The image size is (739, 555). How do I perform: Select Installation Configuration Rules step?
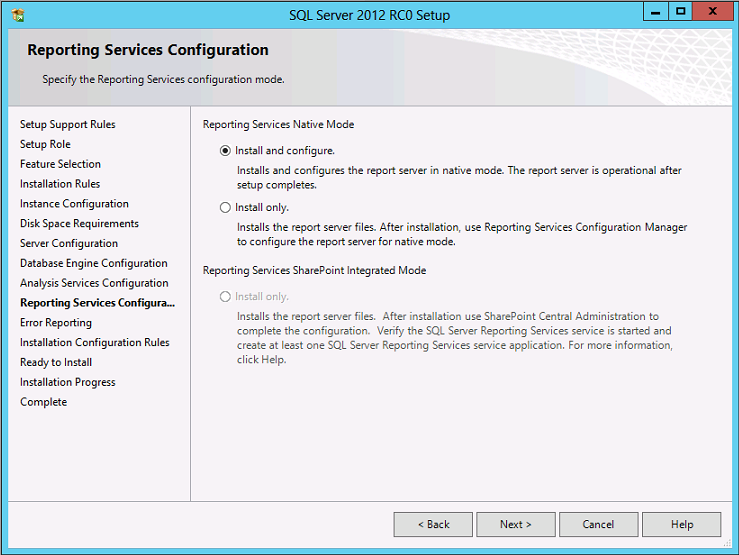pos(95,343)
